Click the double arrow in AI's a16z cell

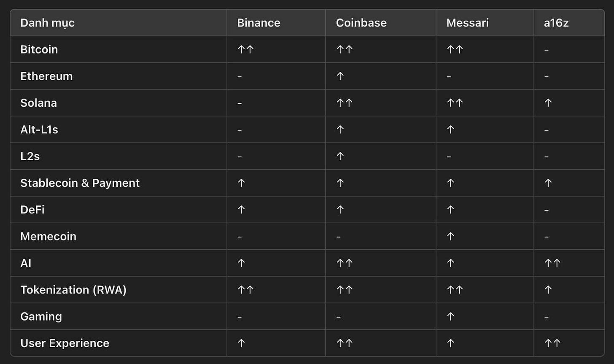pos(552,263)
